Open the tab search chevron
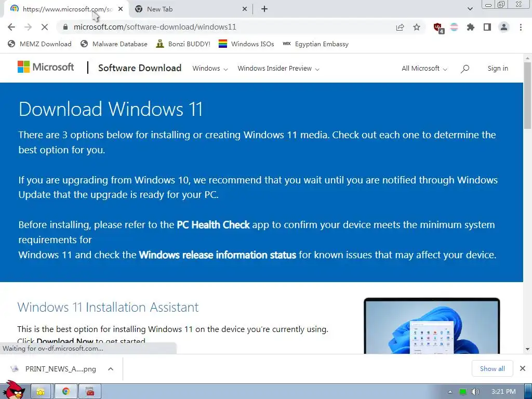Viewport: 532px width, 399px height. click(470, 9)
